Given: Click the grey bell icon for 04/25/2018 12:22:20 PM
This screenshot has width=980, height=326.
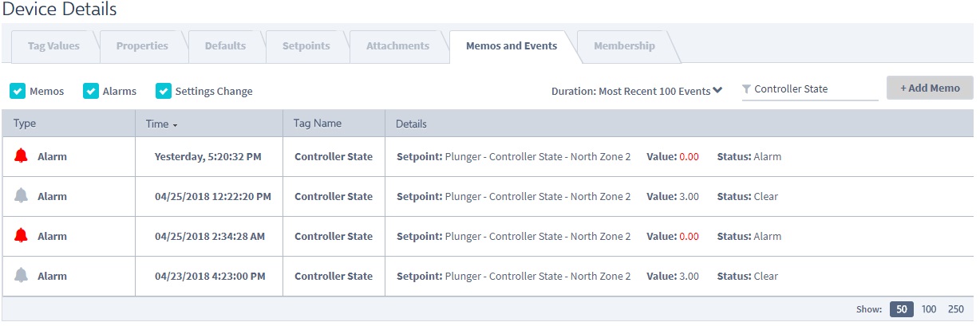Looking at the screenshot, I should [22, 196].
